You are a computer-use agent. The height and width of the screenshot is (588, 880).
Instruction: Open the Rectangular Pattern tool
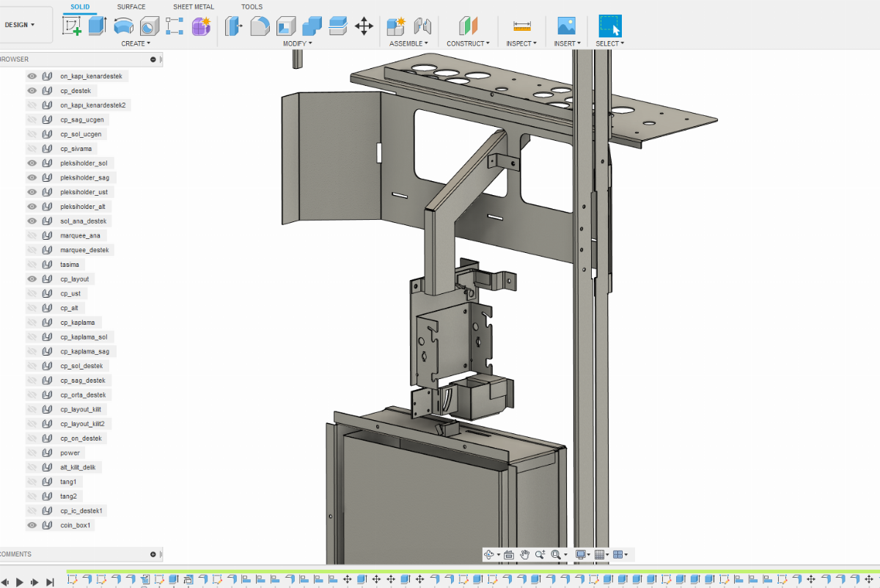(175, 26)
